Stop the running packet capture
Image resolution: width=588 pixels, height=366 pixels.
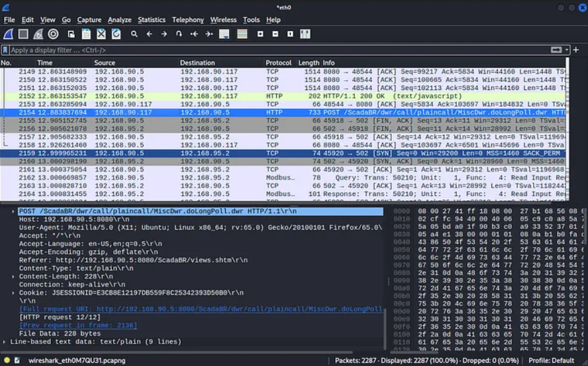tap(23, 34)
